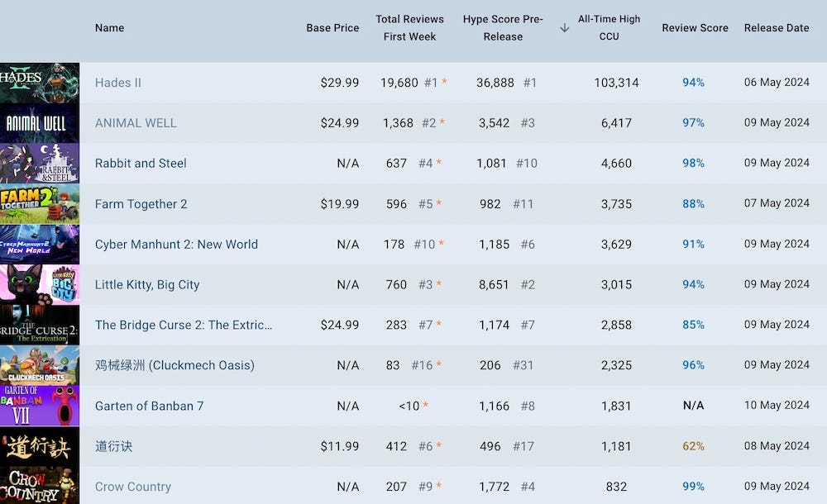Screen dimensions: 827x504
Task: Open the Farm Together 2 link
Action: [x=141, y=204]
